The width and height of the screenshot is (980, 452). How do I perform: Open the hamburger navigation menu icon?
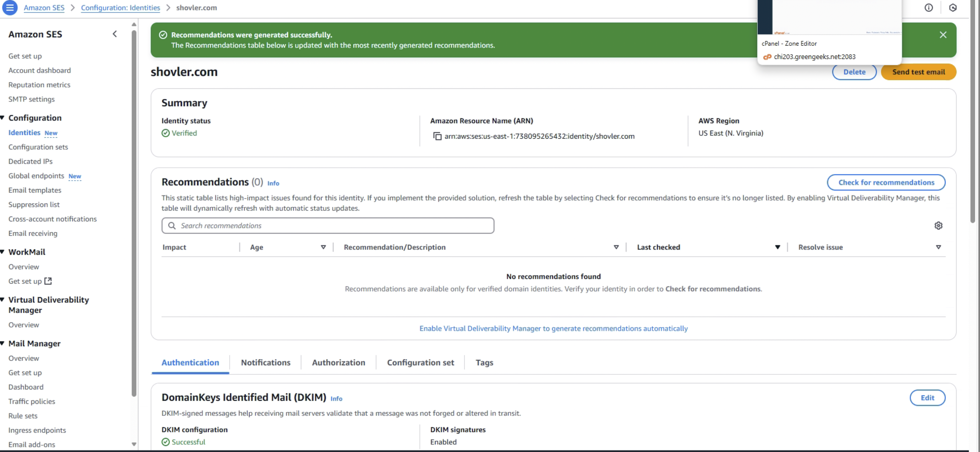[10, 8]
